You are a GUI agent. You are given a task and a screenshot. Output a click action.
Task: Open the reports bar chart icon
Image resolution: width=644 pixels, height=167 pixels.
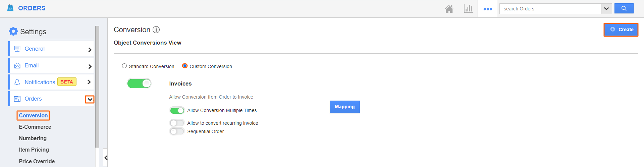click(x=468, y=9)
